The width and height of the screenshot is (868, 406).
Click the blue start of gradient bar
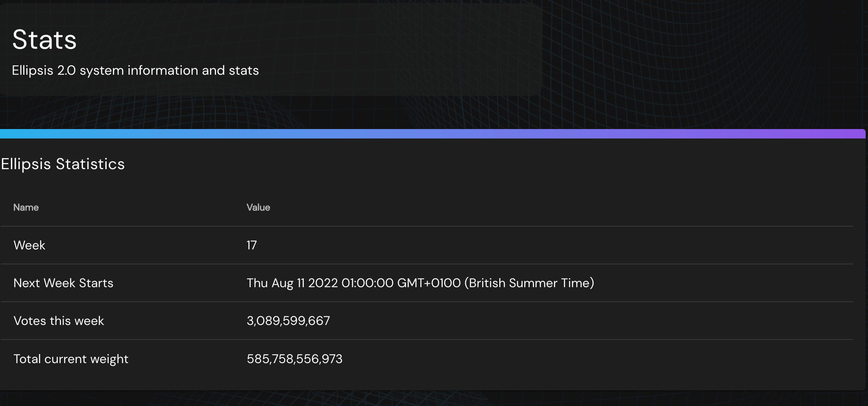[20, 134]
